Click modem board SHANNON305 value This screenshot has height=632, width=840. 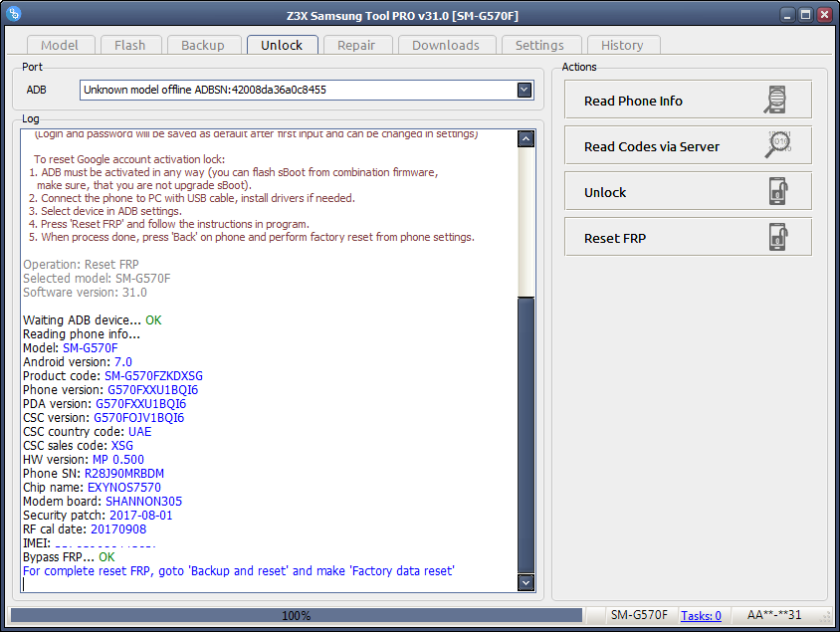(143, 502)
